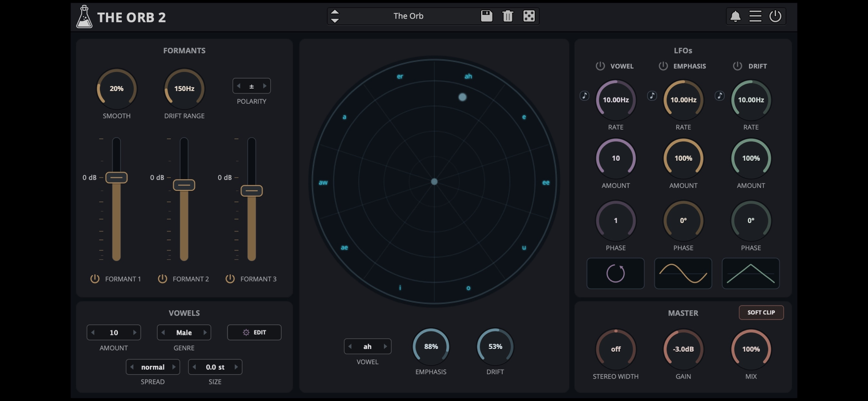Enable tempo sync note for Vowel LFO

(x=584, y=96)
